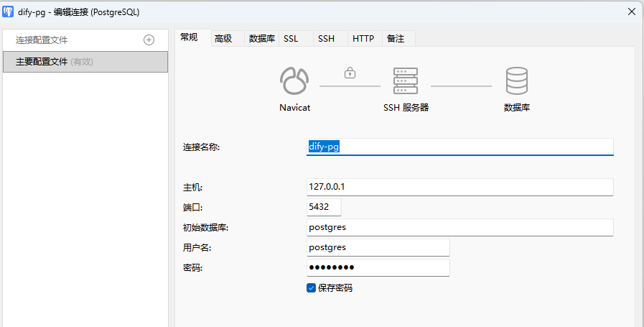
Task: Open the HTTP tab
Action: click(x=365, y=39)
